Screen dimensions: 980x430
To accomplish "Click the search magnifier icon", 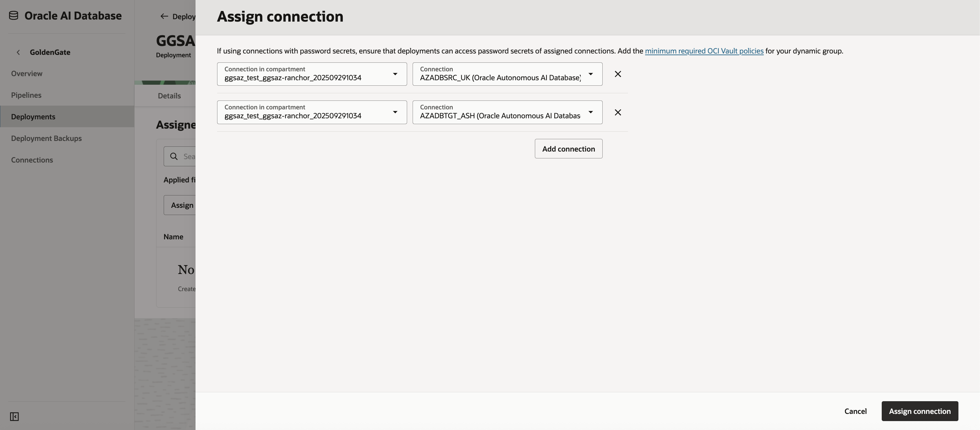I will (x=174, y=156).
